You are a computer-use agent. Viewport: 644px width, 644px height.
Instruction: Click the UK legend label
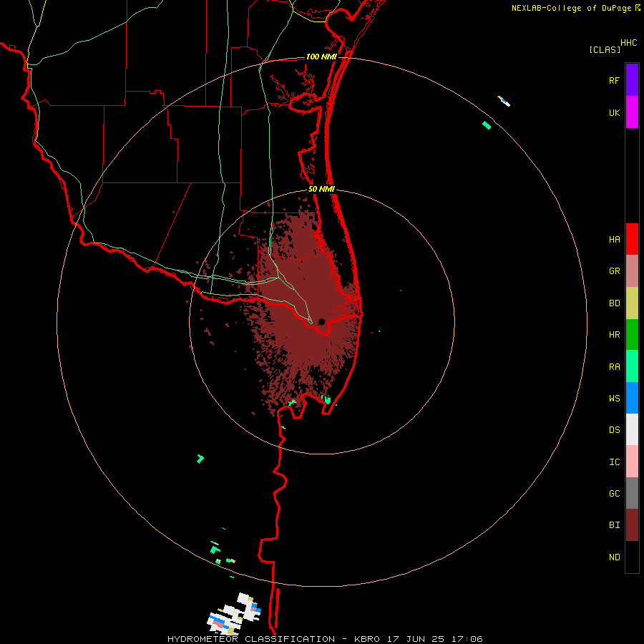point(614,112)
